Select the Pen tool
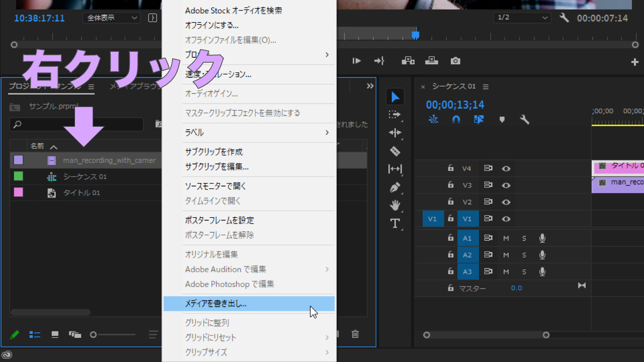This screenshot has width=644, height=362. point(395,187)
